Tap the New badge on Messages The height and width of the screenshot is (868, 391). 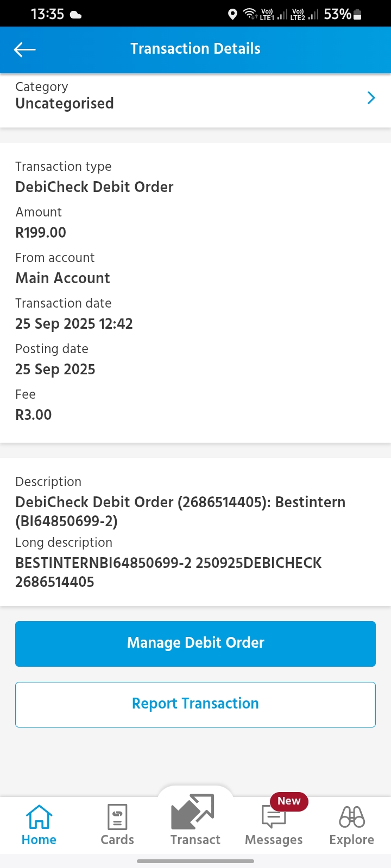coord(289,801)
